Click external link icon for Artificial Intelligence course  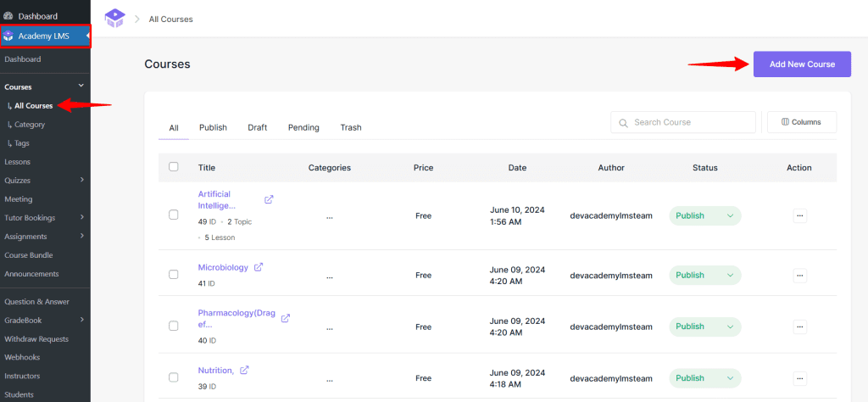point(270,199)
